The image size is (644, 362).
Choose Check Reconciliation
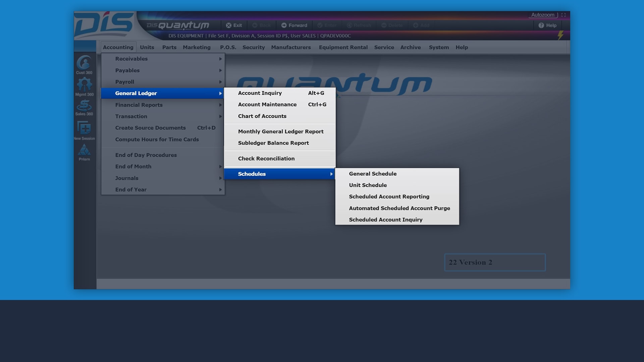tap(280, 159)
